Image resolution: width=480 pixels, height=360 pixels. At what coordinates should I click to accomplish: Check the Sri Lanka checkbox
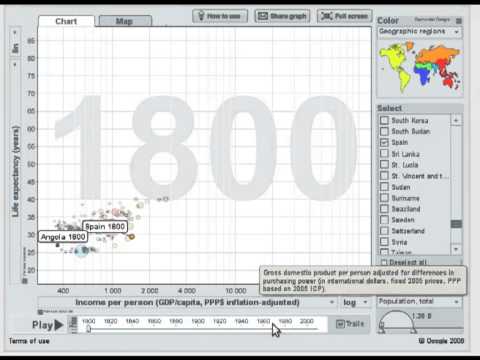[x=384, y=153]
